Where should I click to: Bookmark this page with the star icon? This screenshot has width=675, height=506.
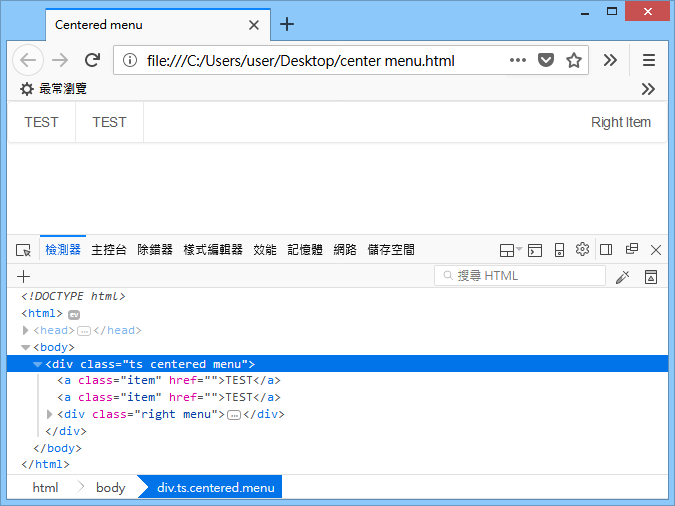[573, 60]
